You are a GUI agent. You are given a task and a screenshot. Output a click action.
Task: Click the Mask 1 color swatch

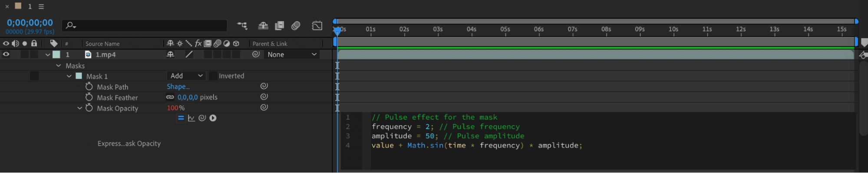click(x=79, y=76)
